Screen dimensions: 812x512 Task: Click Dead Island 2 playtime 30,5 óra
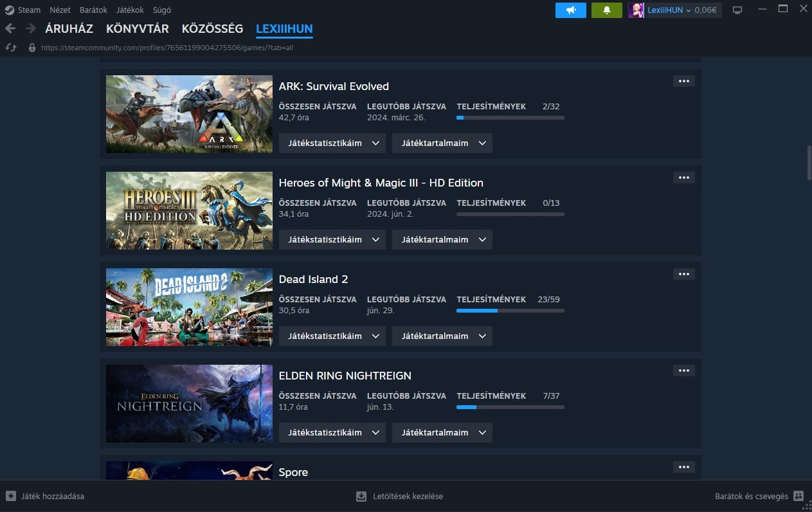point(294,311)
